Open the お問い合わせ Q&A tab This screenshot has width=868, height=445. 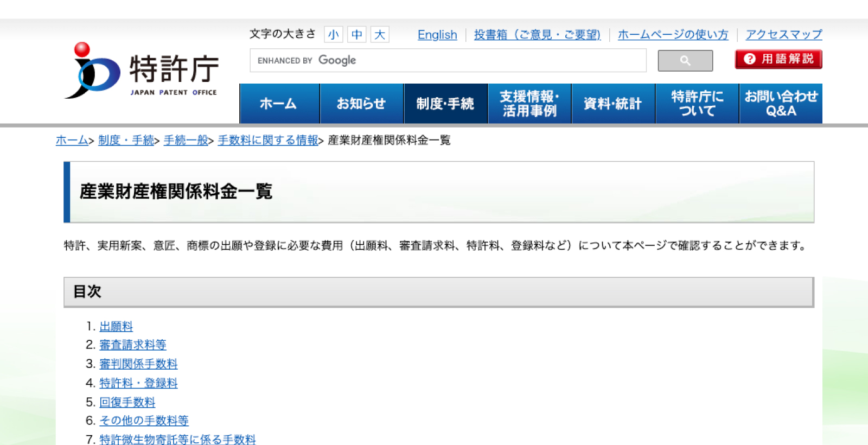coord(781,104)
